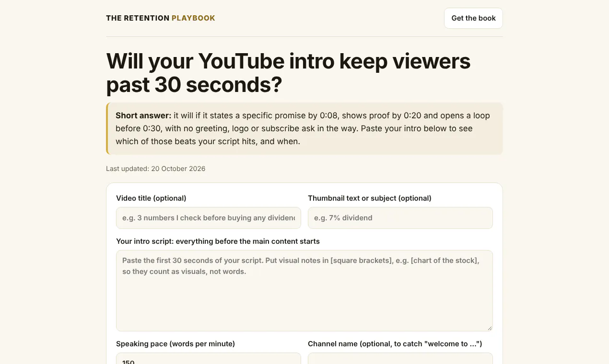This screenshot has height=364, width=609.
Task: Focus the Channel name input field
Action: [400, 358]
